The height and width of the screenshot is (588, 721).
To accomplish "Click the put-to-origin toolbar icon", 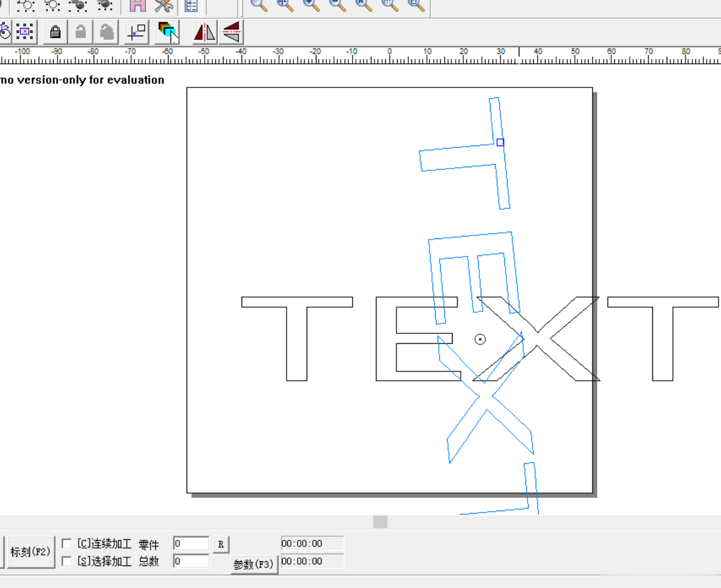I will (x=137, y=32).
